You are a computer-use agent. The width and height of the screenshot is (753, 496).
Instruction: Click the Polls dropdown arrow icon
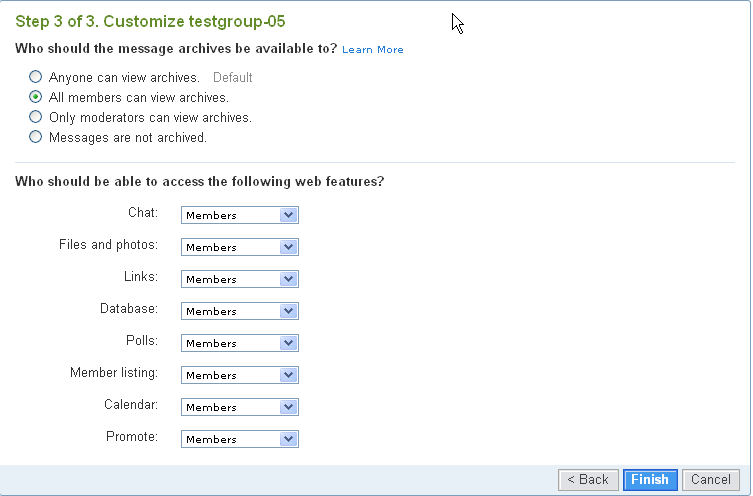289,343
